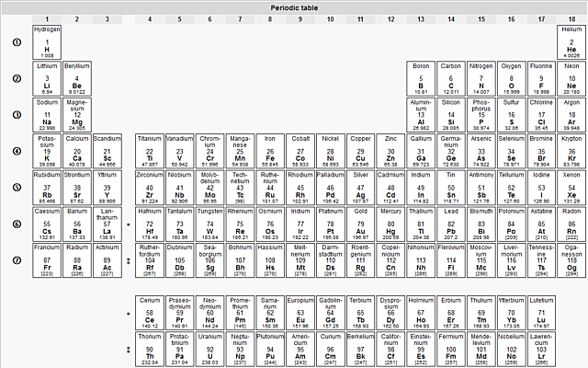The width and height of the screenshot is (588, 368).
Task: Select the Copernicium element cell
Action: click(390, 260)
